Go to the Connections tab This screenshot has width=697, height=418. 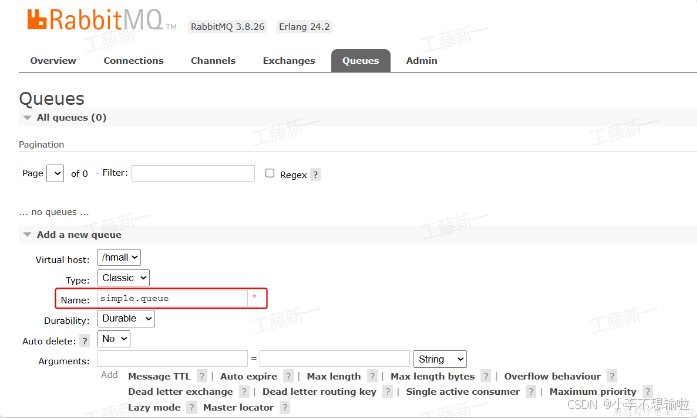[133, 61]
